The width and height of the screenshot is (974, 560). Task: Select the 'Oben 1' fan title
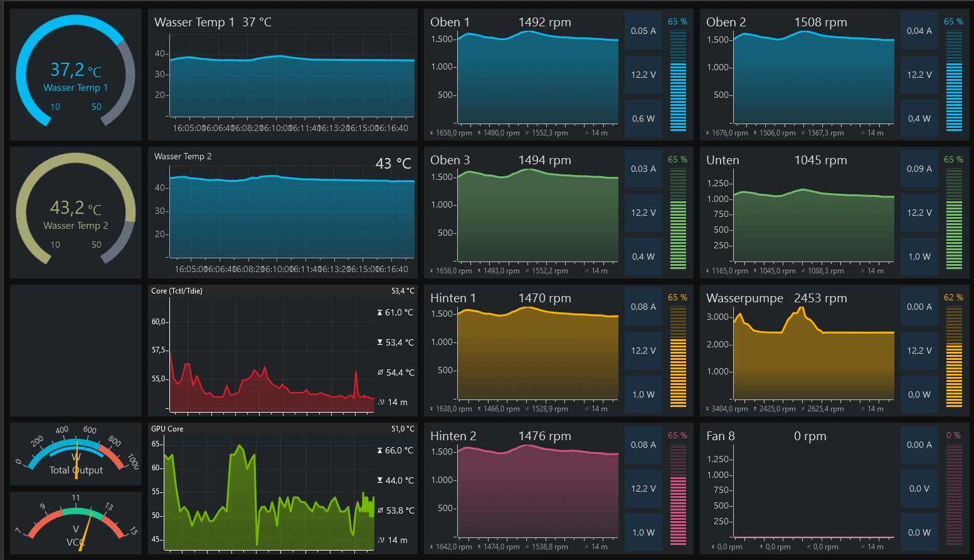click(x=450, y=22)
